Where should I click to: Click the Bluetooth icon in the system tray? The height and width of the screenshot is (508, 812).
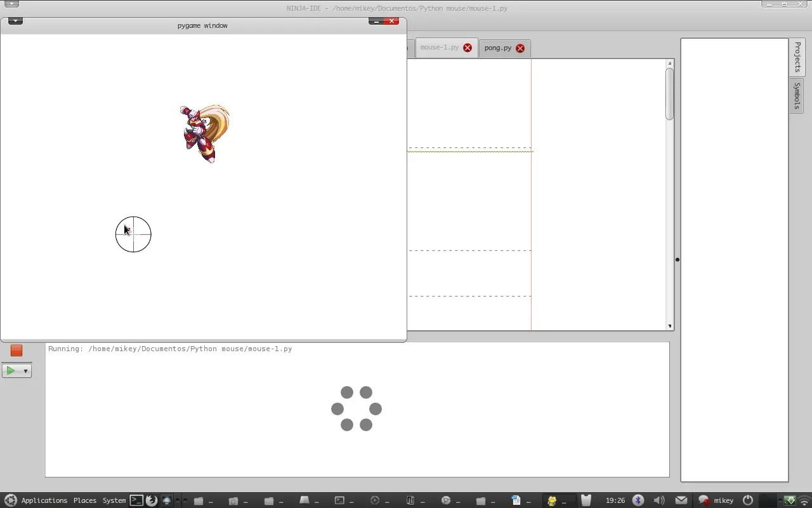click(638, 500)
